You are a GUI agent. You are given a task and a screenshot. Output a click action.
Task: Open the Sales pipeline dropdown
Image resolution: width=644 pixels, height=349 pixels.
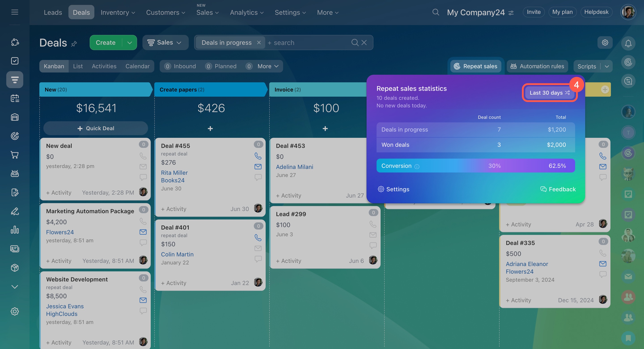[165, 43]
